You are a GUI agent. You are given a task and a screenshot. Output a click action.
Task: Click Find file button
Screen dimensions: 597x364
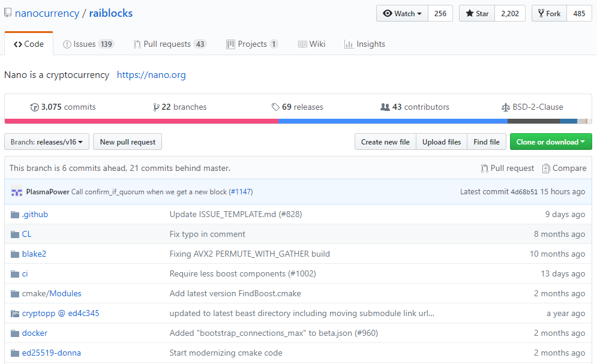click(x=487, y=142)
